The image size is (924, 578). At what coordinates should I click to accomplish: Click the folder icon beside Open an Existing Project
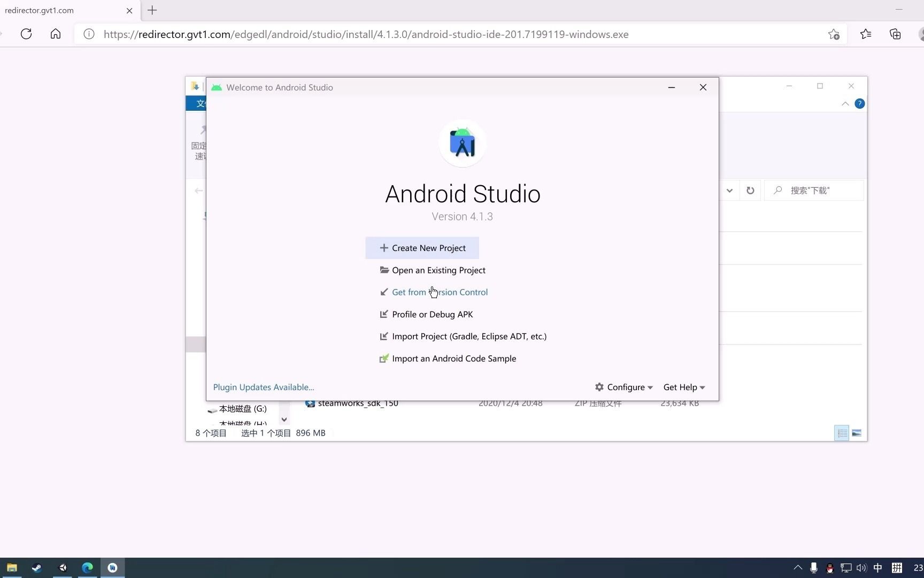(384, 270)
